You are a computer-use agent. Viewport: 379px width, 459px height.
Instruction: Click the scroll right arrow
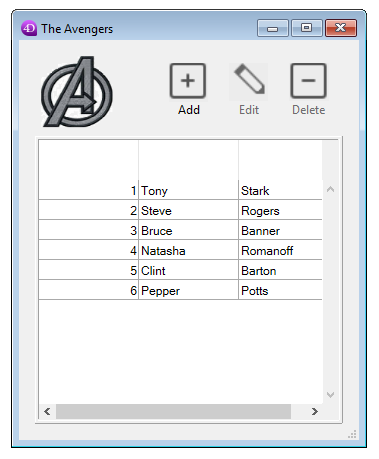click(315, 411)
